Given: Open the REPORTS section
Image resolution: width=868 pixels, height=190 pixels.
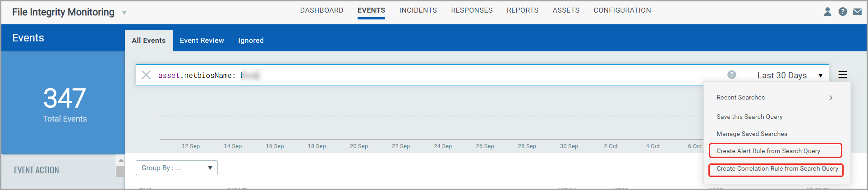Looking at the screenshot, I should pos(523,10).
